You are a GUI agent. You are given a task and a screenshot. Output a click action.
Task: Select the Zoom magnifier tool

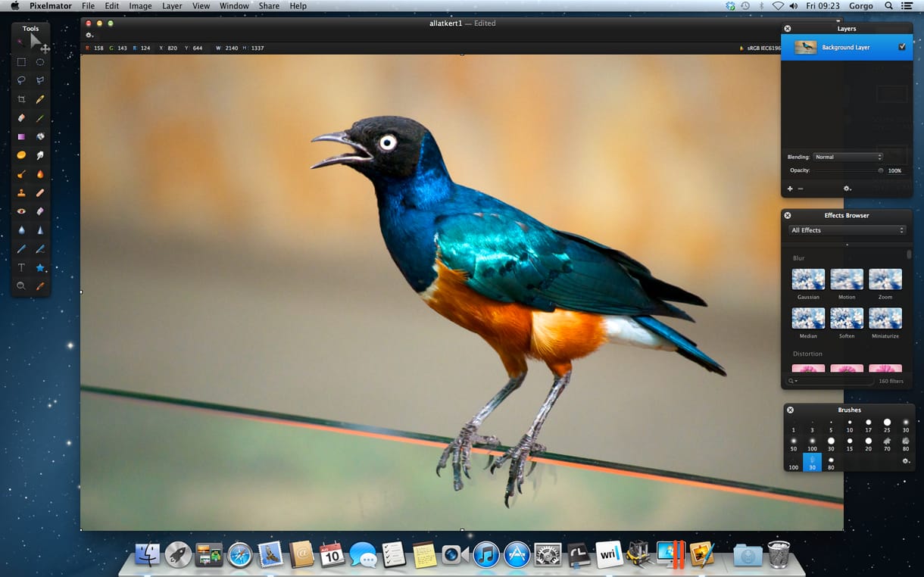(x=21, y=286)
